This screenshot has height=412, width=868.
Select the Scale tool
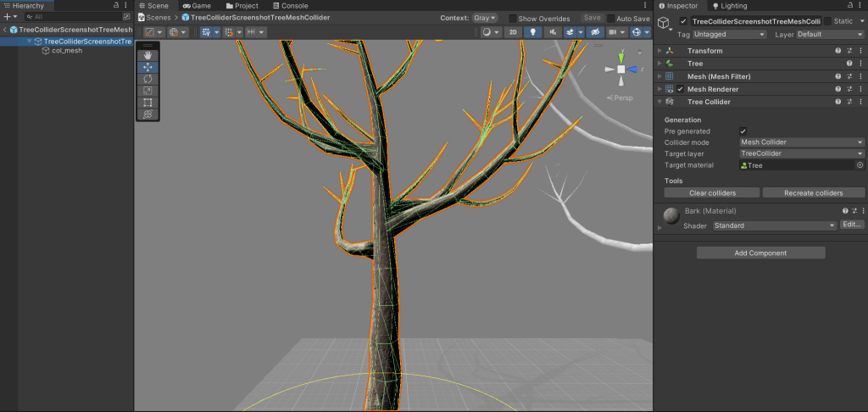point(147,91)
